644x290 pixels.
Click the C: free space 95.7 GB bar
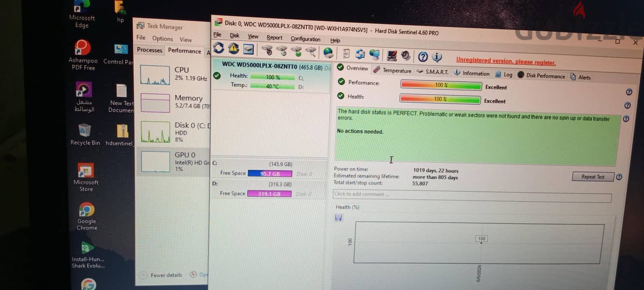point(270,174)
